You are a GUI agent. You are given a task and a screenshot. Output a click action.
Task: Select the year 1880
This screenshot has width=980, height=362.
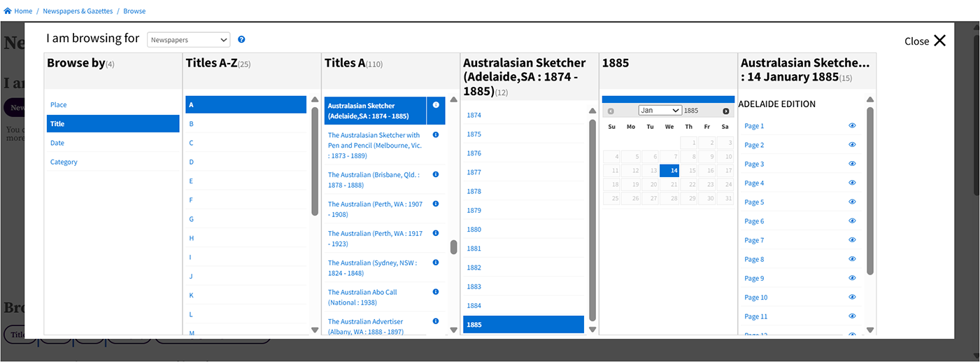coord(474,229)
